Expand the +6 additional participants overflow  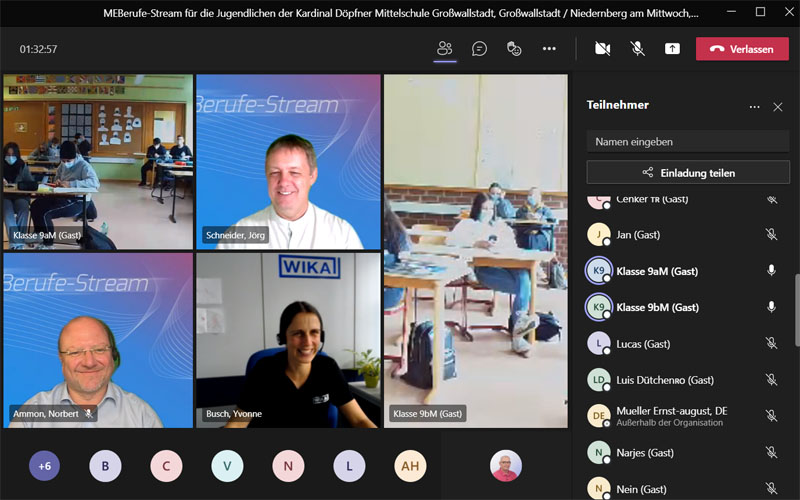[44, 466]
